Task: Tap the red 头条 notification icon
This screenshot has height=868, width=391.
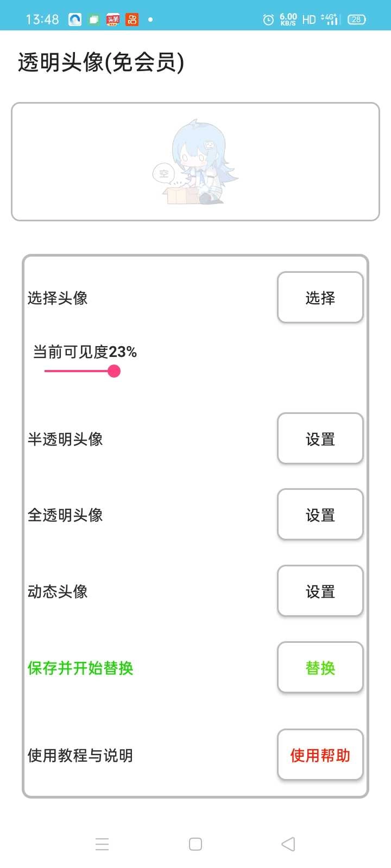Action: click(113, 20)
